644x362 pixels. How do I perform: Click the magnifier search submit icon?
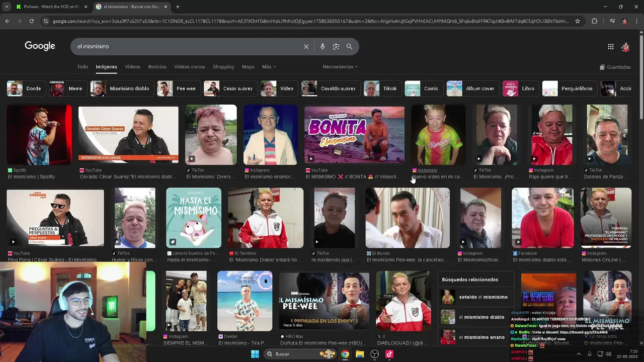click(x=349, y=46)
